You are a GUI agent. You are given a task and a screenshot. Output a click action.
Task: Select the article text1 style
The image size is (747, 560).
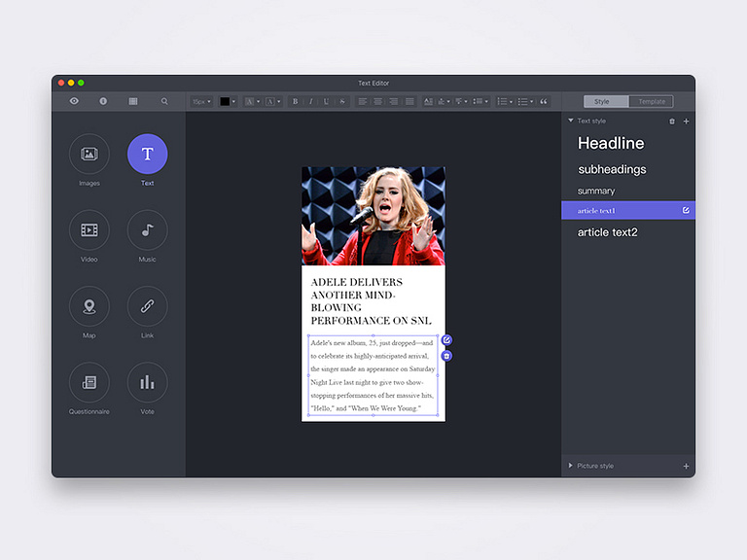pyautogui.click(x=628, y=210)
